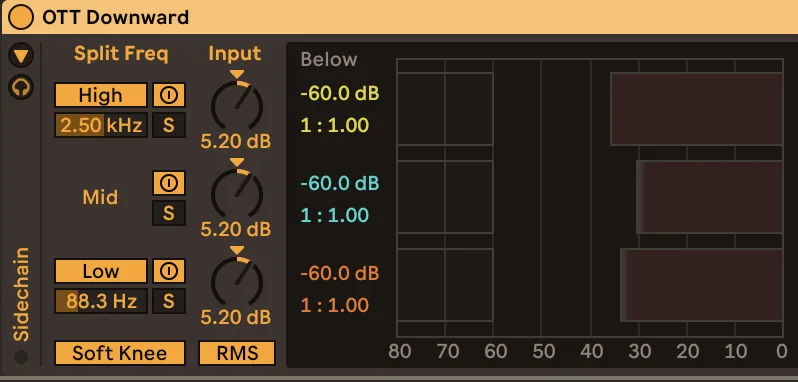Image resolution: width=798 pixels, height=382 pixels.
Task: Click the Mid band 5.20 dB value
Action: pyautogui.click(x=236, y=229)
